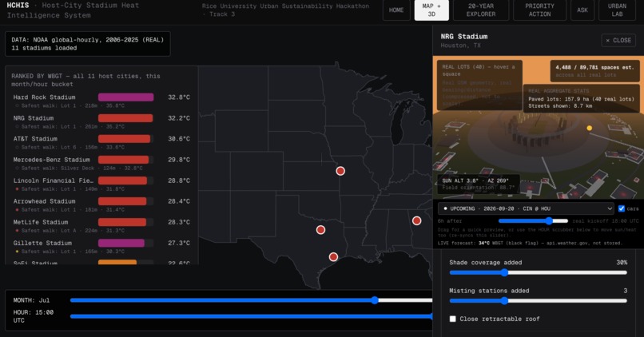Click Safest walk Silver Deck entry
This screenshot has height=337, width=644.
click(x=80, y=168)
